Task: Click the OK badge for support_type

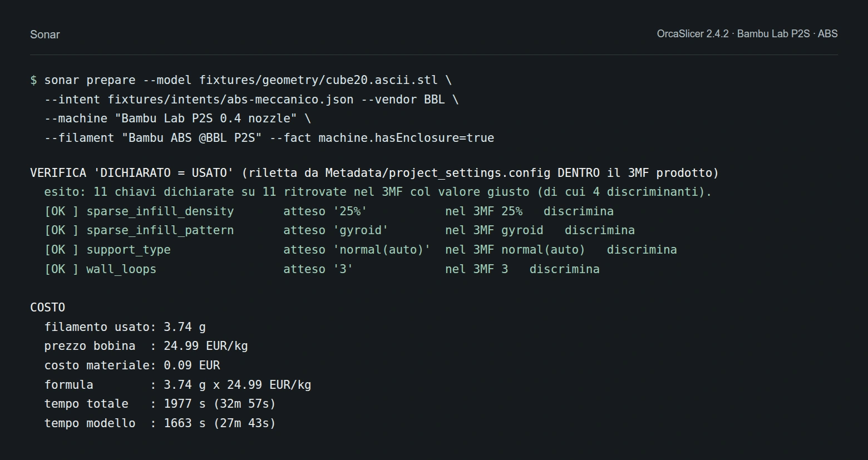Action: (x=62, y=250)
